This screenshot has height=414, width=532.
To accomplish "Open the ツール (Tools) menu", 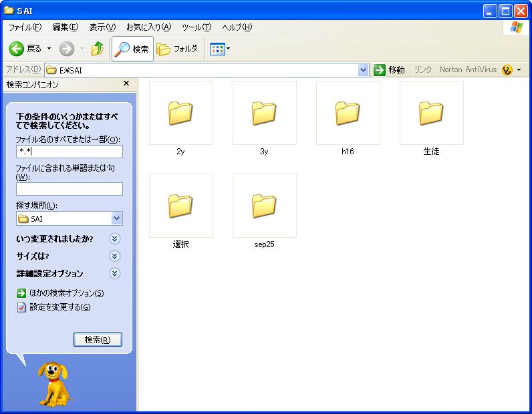I will (196, 27).
